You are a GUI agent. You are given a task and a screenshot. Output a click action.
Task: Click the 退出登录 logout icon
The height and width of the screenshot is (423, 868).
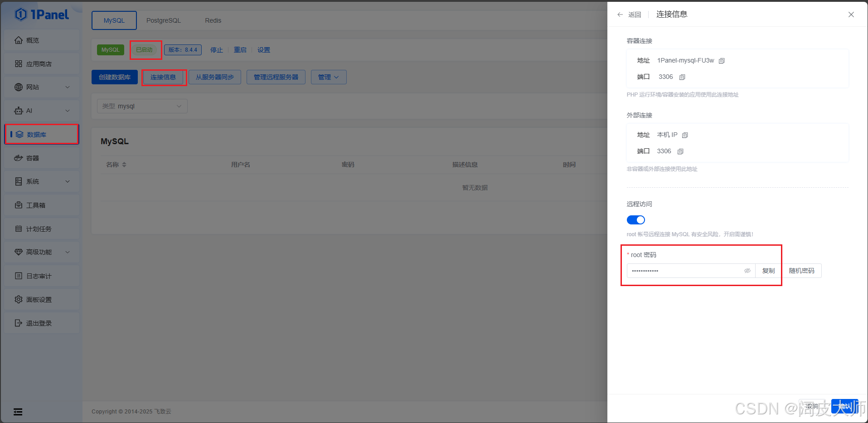(19, 323)
